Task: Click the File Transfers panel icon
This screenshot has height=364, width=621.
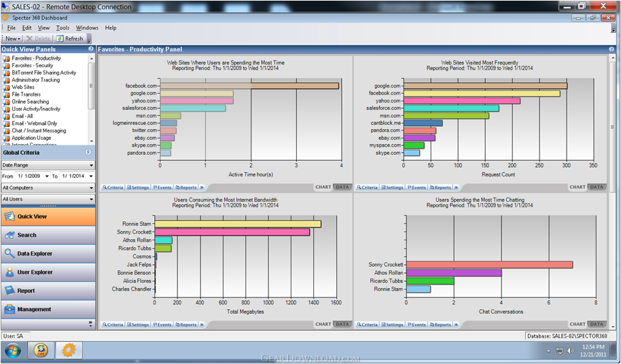Action: (x=6, y=94)
